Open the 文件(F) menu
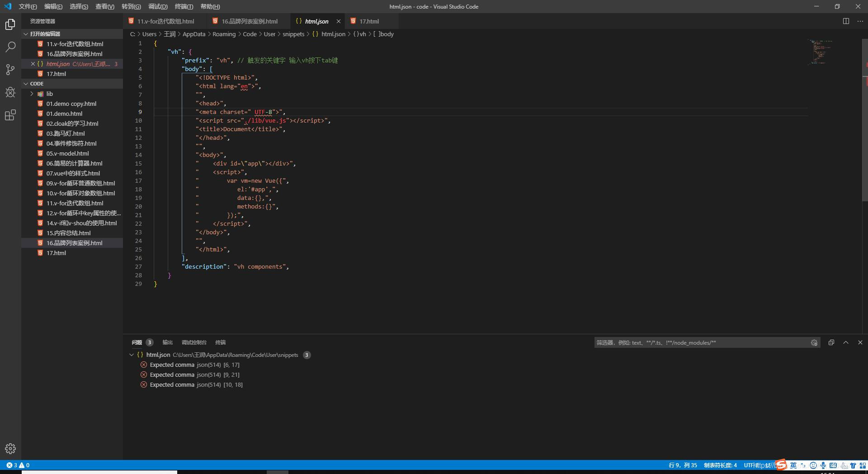Screen dimensions: 868x474 (28, 6)
